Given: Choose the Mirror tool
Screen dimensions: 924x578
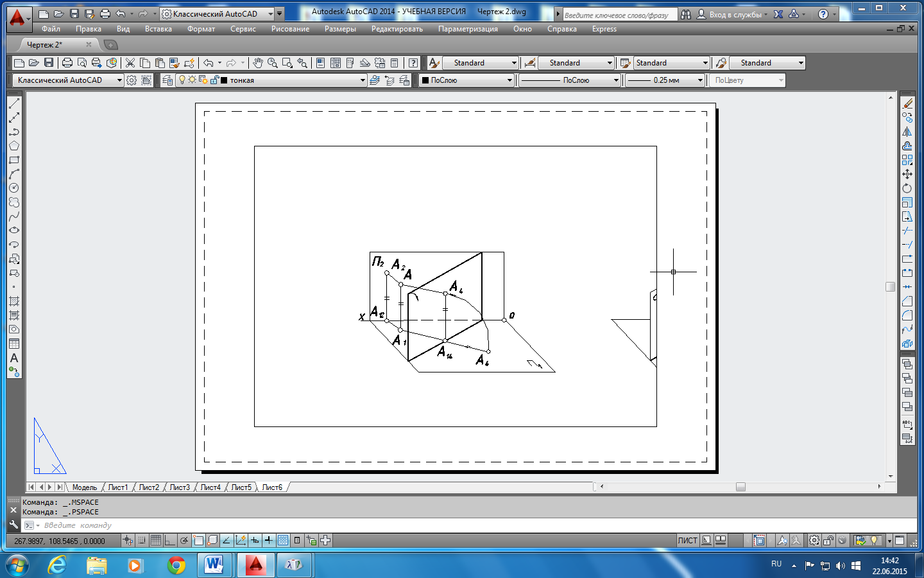Looking at the screenshot, I should point(907,132).
